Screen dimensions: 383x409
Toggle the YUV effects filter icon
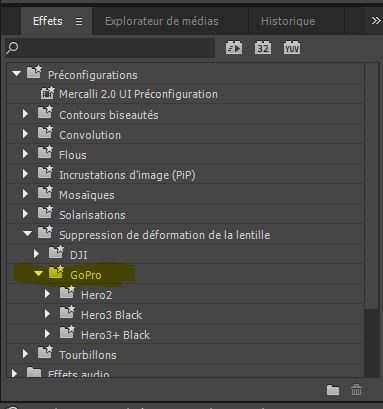click(292, 48)
